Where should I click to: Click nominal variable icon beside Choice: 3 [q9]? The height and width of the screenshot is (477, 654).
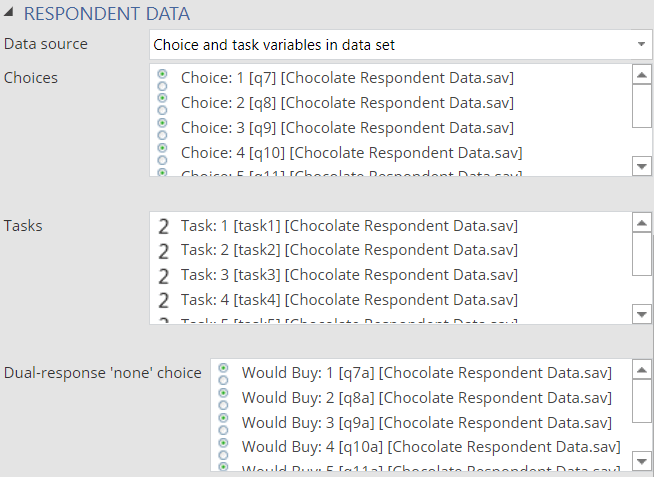[162, 128]
